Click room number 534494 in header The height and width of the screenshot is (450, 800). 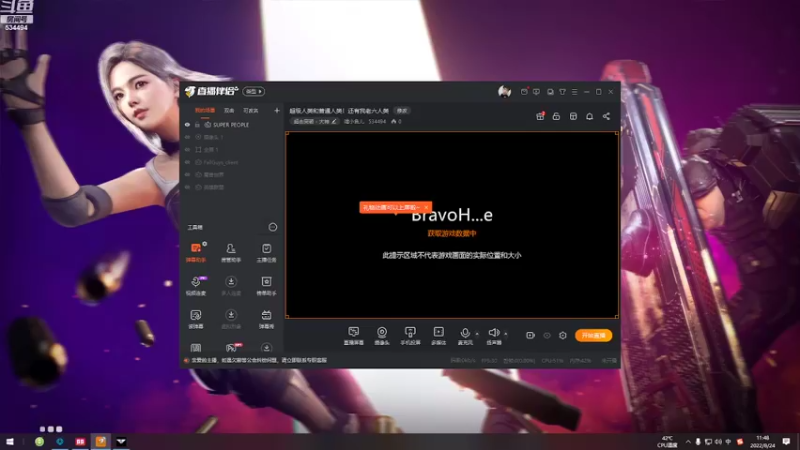377,121
